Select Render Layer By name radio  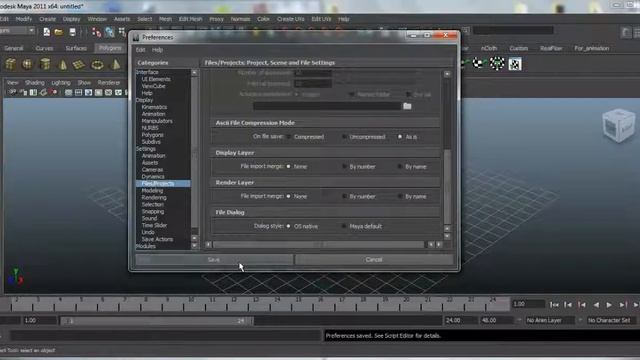pyautogui.click(x=400, y=196)
